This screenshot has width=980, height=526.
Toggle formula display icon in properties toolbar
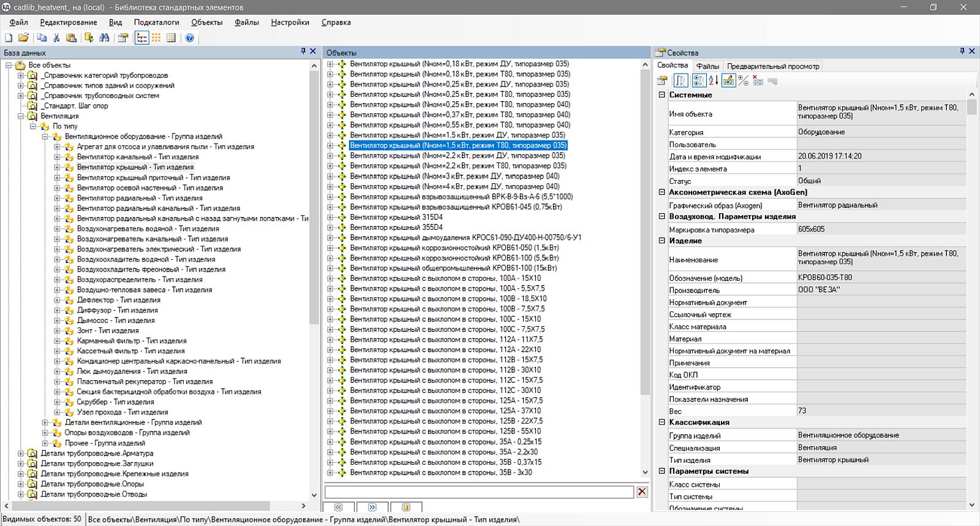pyautogui.click(x=681, y=80)
